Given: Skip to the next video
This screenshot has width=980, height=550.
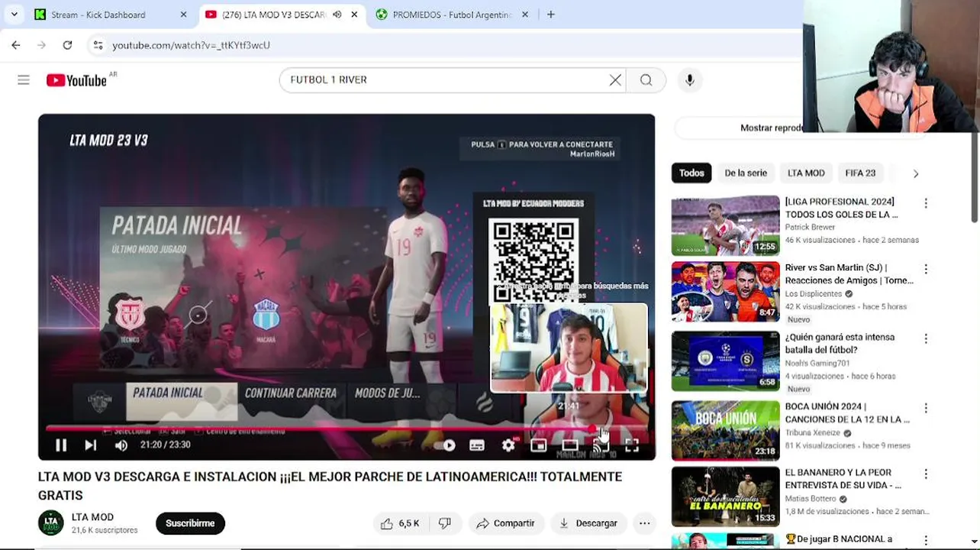Looking at the screenshot, I should click(91, 445).
